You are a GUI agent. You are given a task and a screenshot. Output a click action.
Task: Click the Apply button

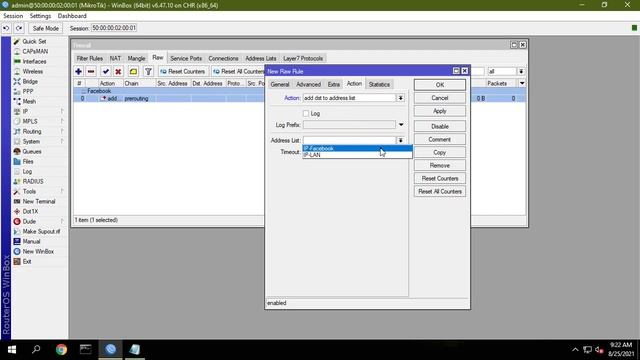[440, 111]
